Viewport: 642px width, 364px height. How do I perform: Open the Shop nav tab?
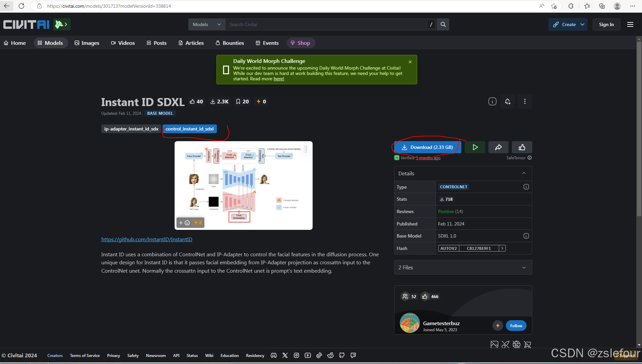click(300, 43)
